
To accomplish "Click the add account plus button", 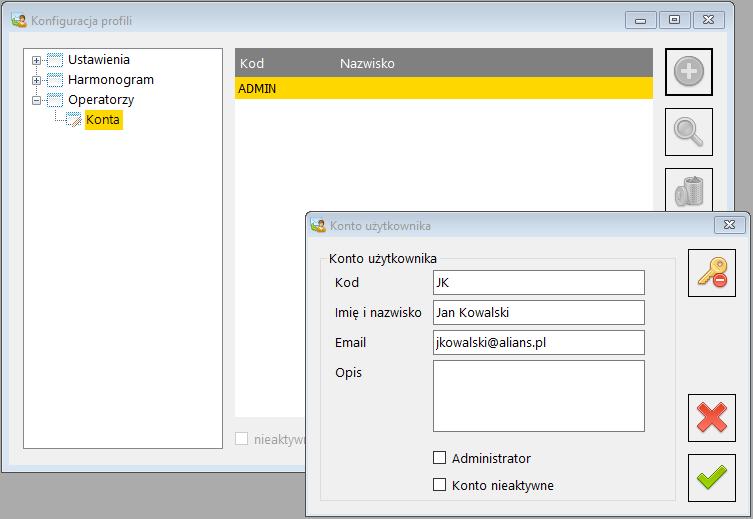I will click(689, 72).
